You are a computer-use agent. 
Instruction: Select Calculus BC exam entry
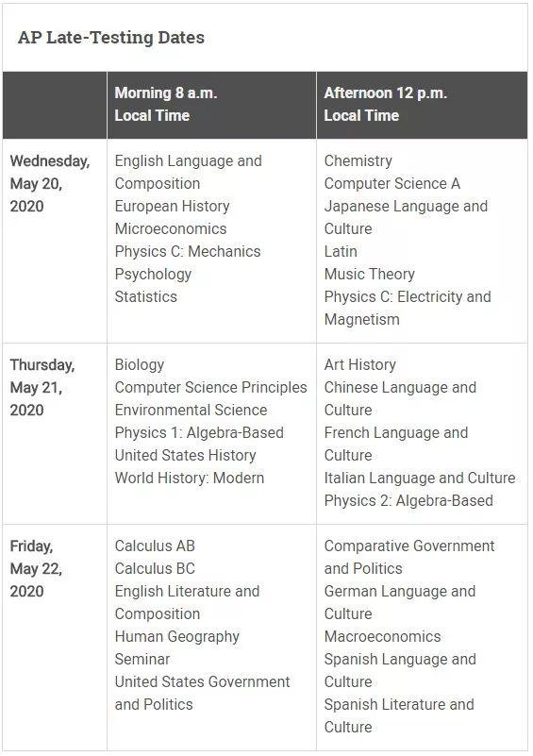tap(155, 569)
